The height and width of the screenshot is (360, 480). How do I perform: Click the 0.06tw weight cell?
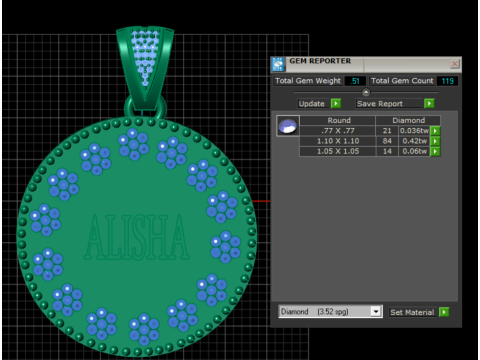tap(414, 151)
